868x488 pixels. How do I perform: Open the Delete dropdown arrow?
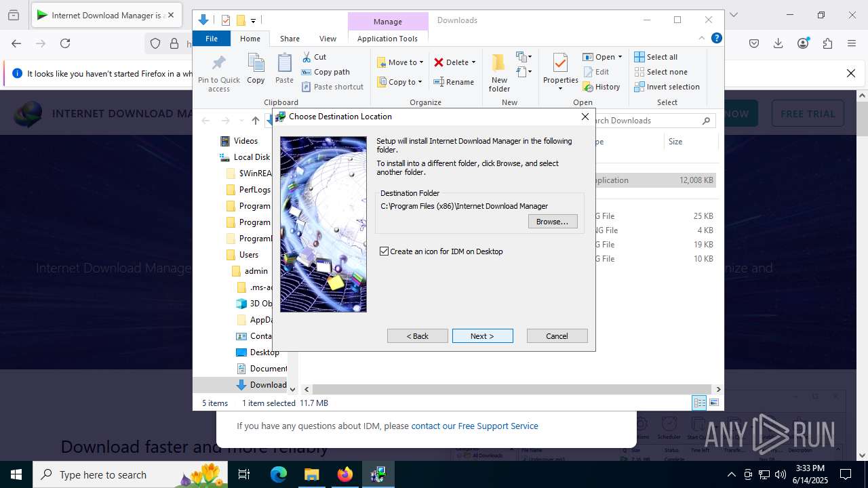(473, 62)
